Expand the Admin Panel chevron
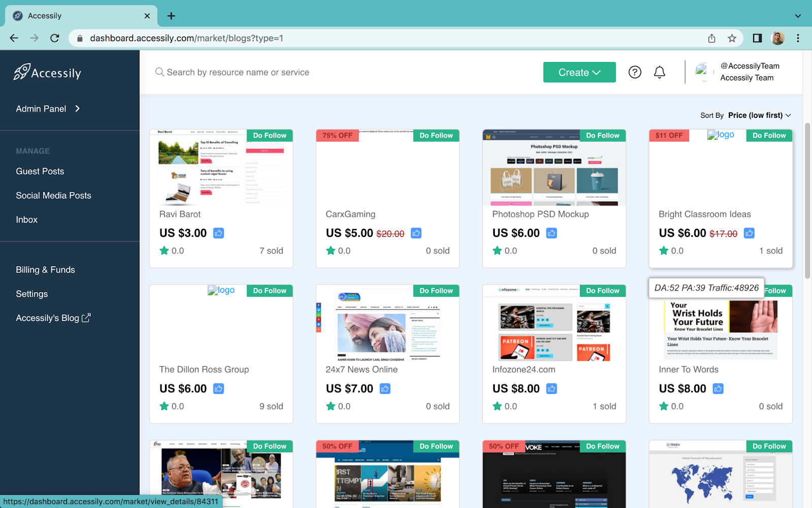 [77, 108]
